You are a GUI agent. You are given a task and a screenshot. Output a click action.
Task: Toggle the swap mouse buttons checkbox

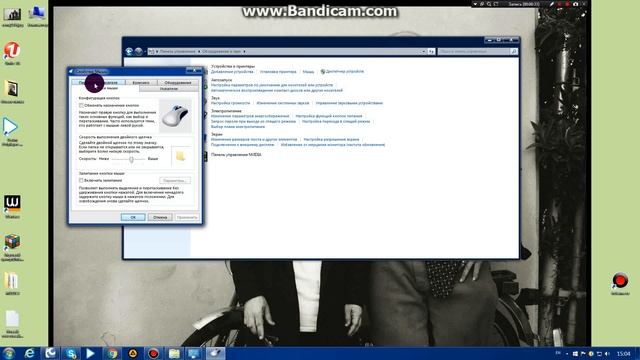[x=81, y=105]
